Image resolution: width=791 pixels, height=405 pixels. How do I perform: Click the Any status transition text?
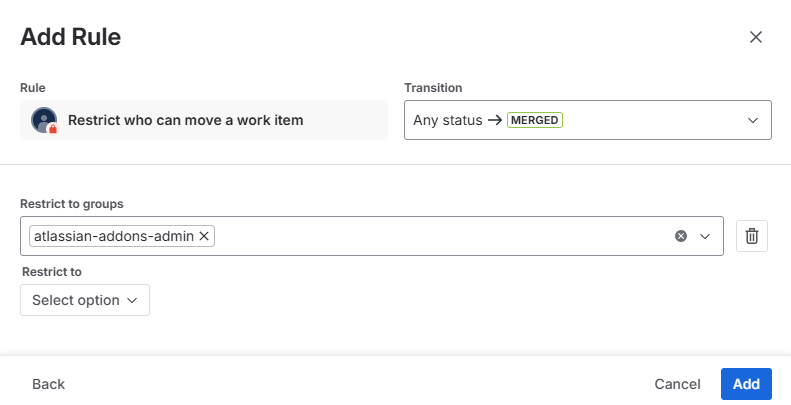pyautogui.click(x=448, y=120)
